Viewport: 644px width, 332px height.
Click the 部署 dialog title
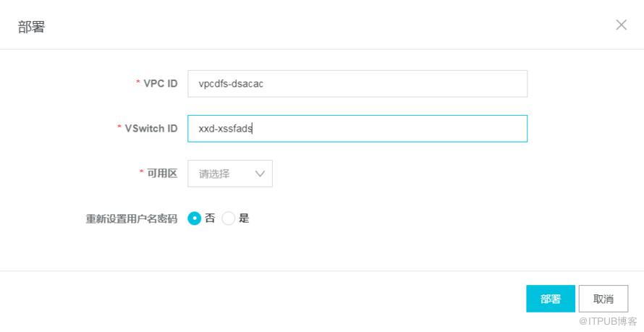point(31,27)
